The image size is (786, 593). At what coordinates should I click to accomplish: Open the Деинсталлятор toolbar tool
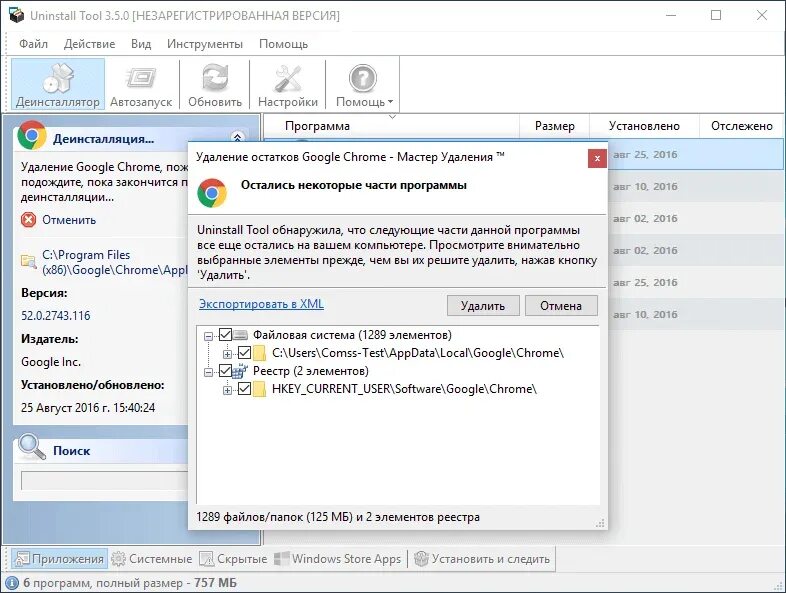click(58, 84)
